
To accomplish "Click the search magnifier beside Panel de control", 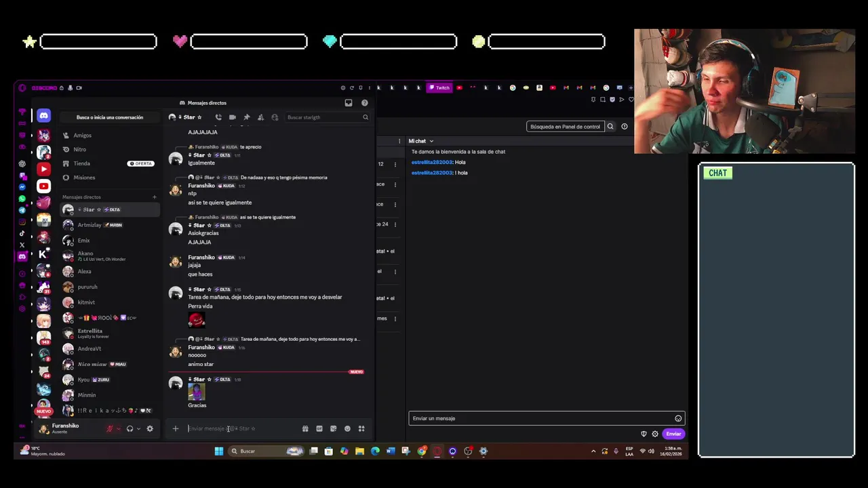I will 610,126.
